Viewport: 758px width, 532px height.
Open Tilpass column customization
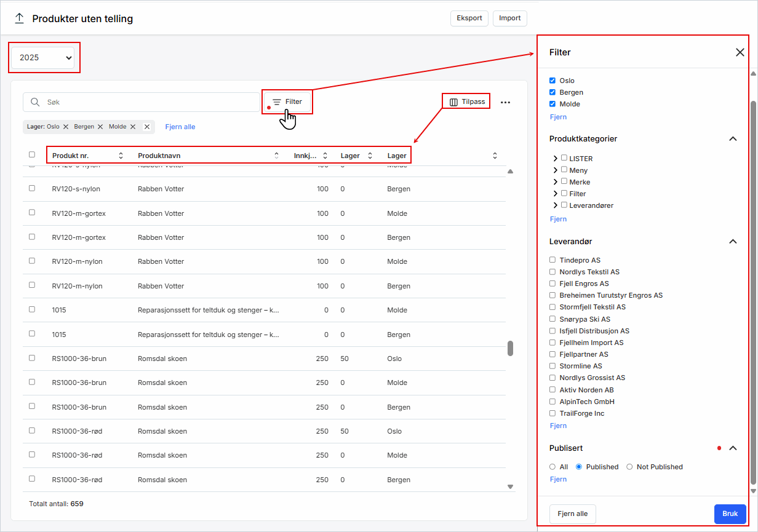[x=467, y=101]
